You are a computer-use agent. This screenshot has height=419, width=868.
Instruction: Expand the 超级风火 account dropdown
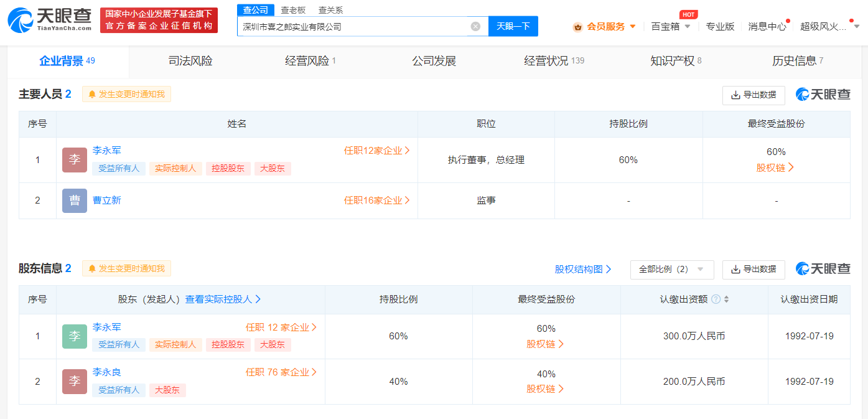[x=856, y=27]
